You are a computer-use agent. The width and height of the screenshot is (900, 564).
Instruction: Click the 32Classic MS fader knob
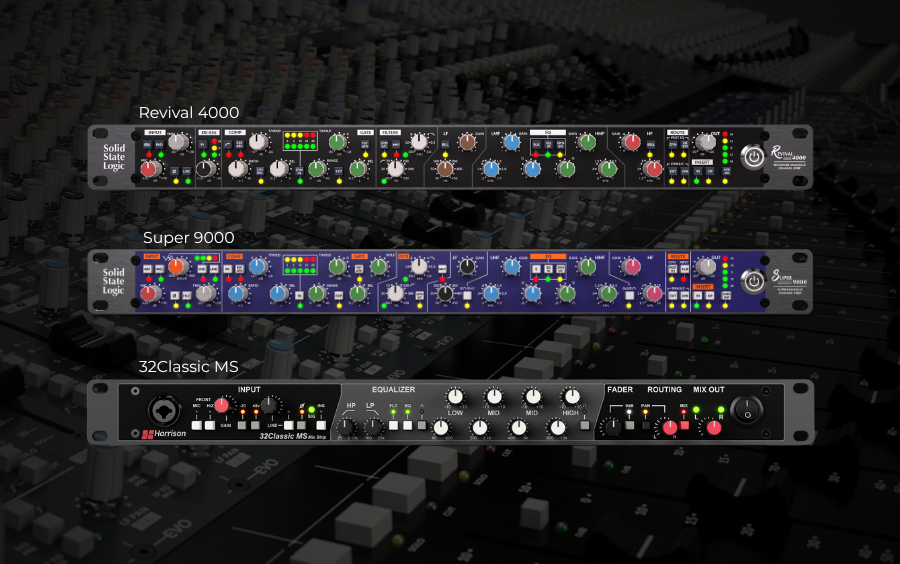coord(610,428)
